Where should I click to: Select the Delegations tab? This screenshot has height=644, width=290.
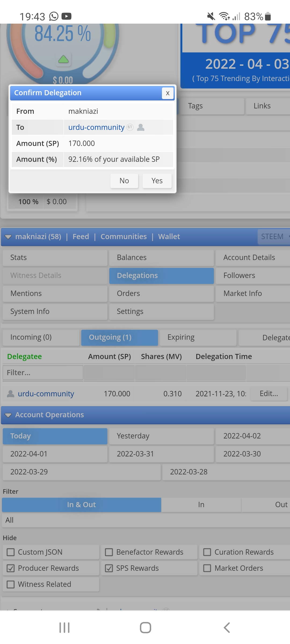point(161,276)
